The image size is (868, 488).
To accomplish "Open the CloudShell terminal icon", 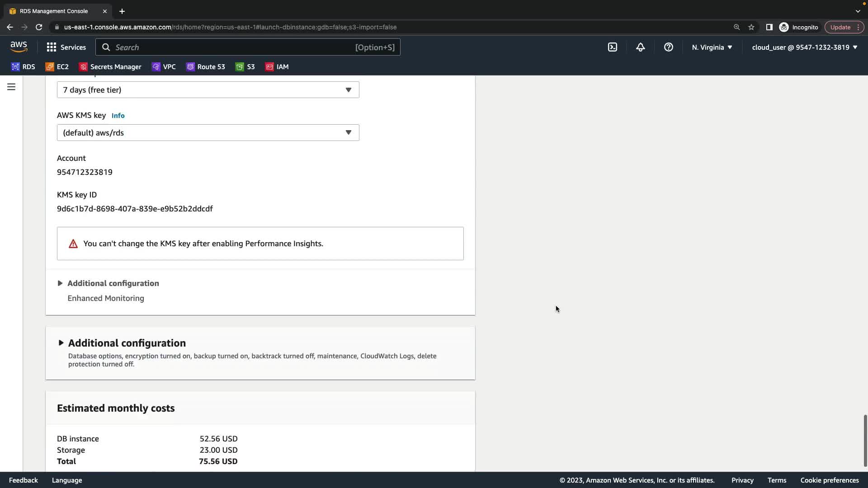I will [613, 47].
